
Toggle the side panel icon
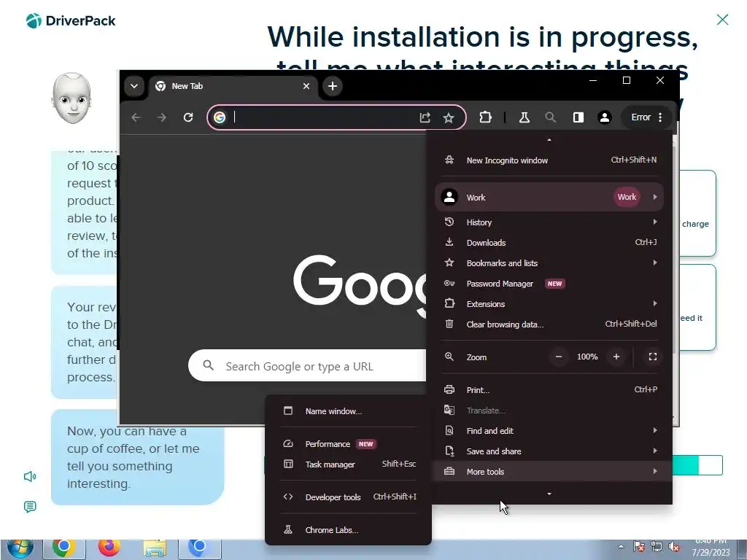click(578, 117)
